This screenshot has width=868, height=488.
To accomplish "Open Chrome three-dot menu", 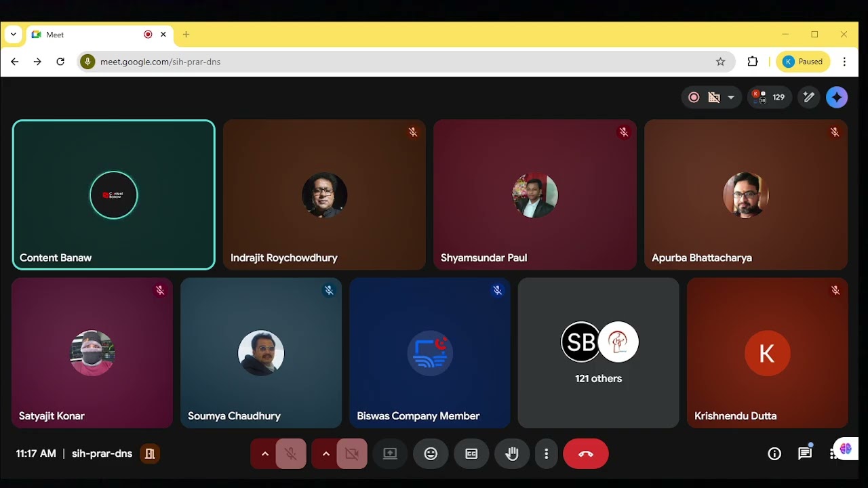I will click(x=844, y=62).
